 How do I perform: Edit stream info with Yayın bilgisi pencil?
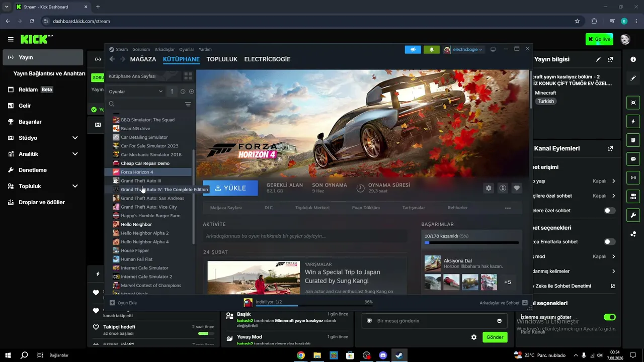[598, 59]
